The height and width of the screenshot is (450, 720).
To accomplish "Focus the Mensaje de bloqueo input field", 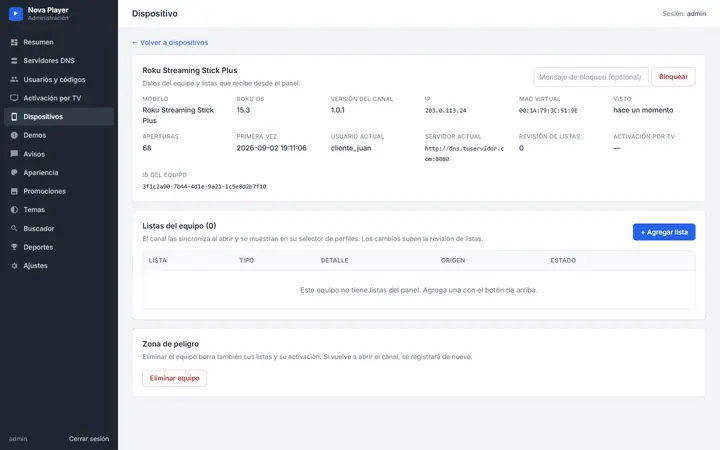I will [591, 77].
